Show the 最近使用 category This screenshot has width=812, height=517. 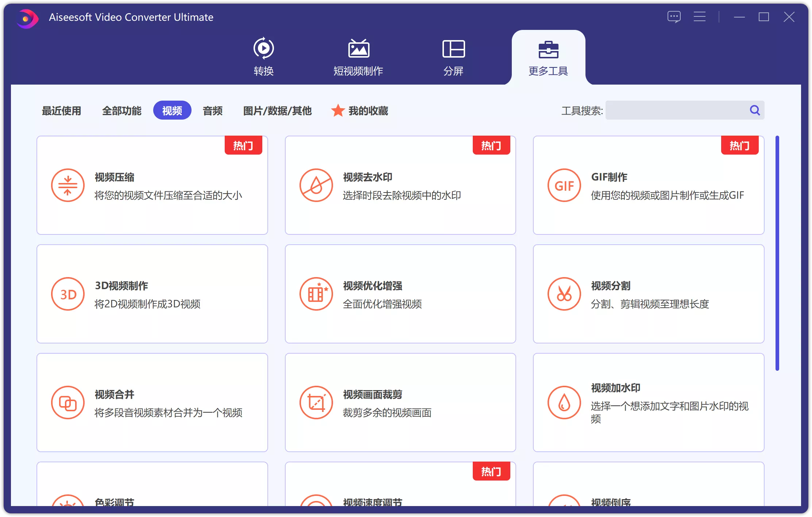[61, 110]
